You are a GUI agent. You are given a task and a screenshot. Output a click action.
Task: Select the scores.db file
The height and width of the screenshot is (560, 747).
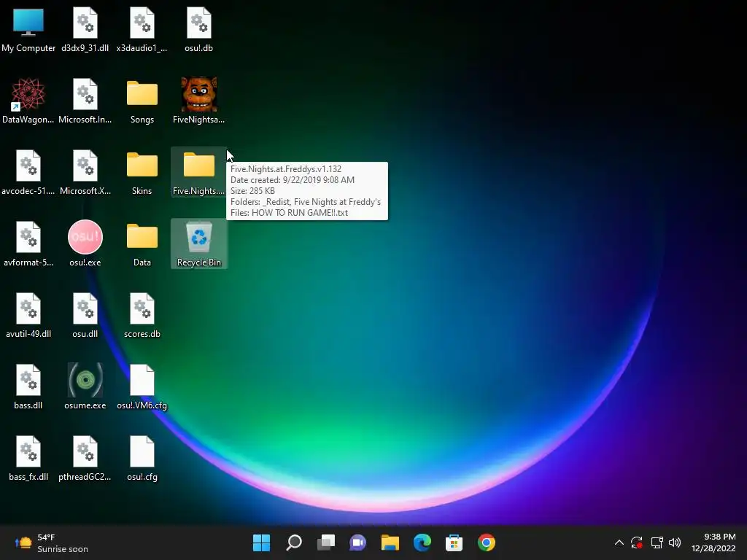[x=142, y=315]
